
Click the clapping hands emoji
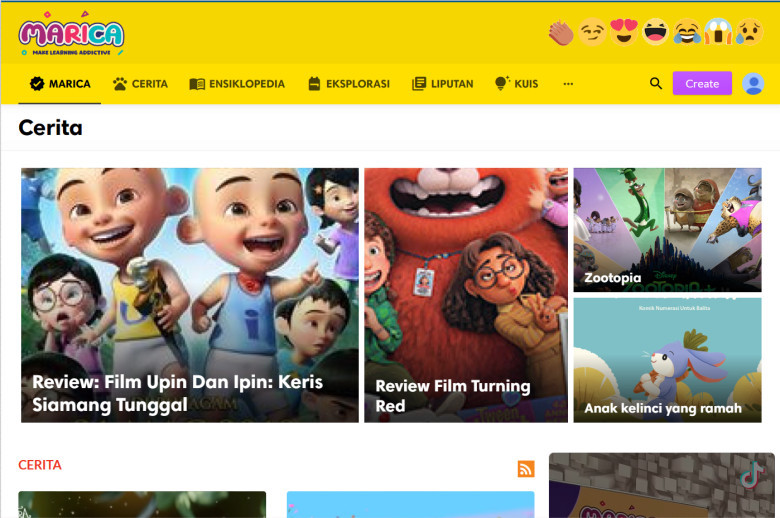pyautogui.click(x=561, y=33)
